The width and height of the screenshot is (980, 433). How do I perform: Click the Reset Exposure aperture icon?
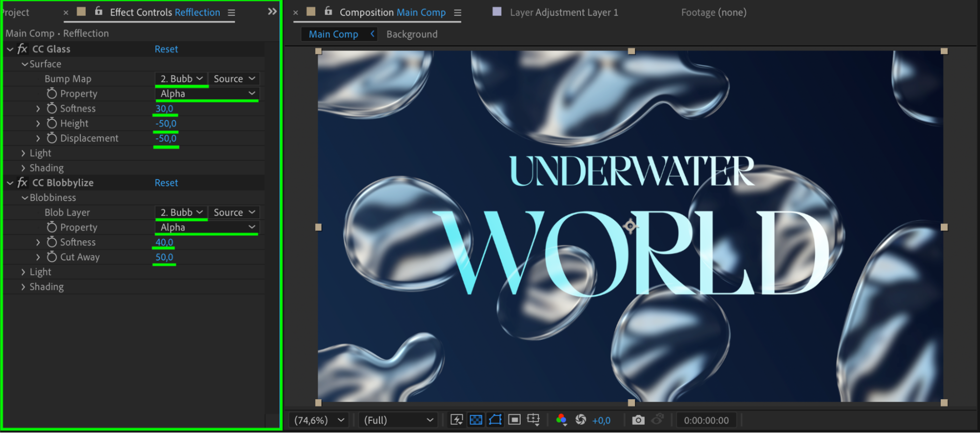[581, 420]
